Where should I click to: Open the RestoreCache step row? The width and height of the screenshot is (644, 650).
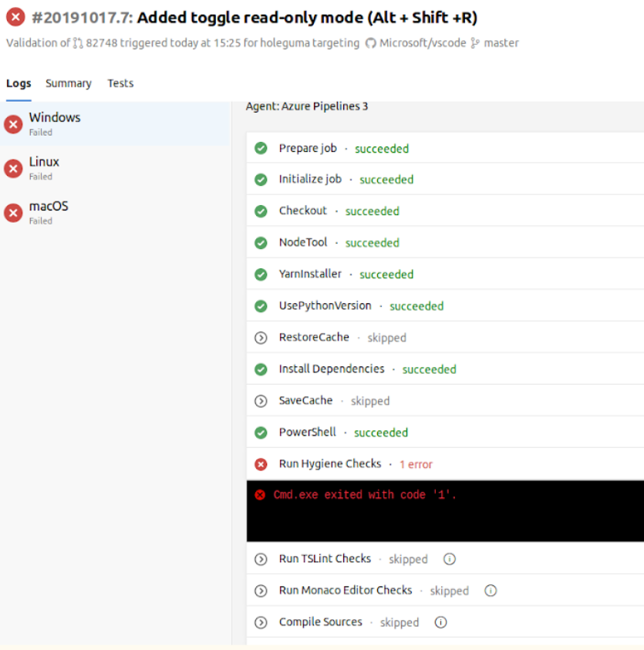point(445,338)
